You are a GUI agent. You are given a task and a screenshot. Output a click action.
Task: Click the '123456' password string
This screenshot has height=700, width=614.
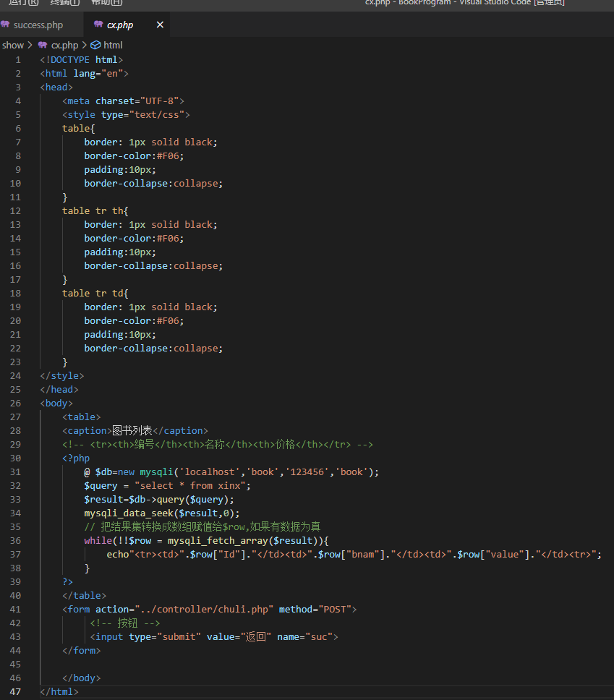point(307,472)
